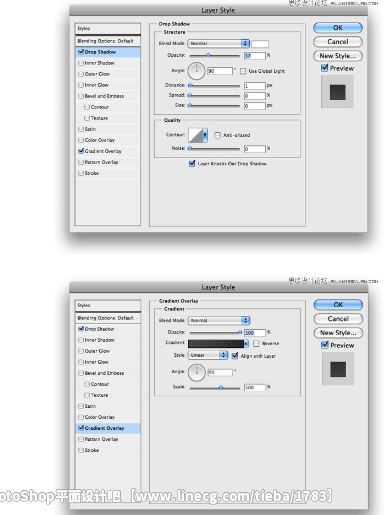Image resolution: width=388 pixels, height=515 pixels.
Task: Enable Pattern Overlay in bottom dialog
Action: click(81, 439)
